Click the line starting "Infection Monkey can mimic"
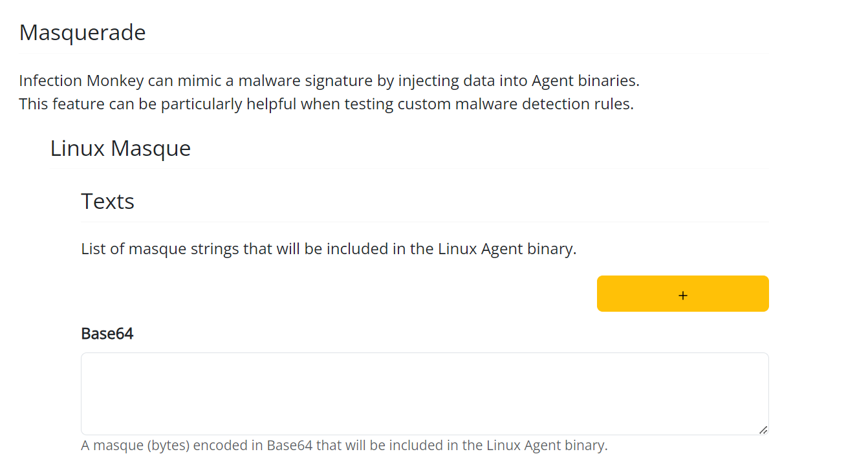The height and width of the screenshot is (476, 868). pyautogui.click(x=329, y=81)
